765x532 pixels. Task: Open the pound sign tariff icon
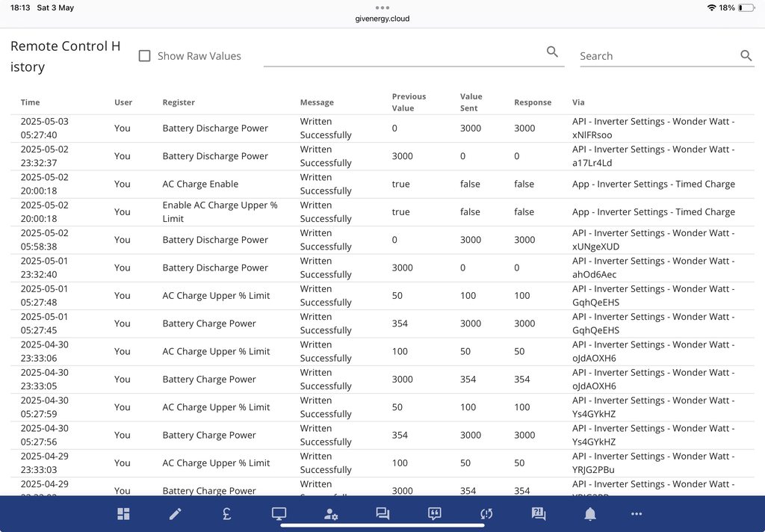pyautogui.click(x=226, y=514)
